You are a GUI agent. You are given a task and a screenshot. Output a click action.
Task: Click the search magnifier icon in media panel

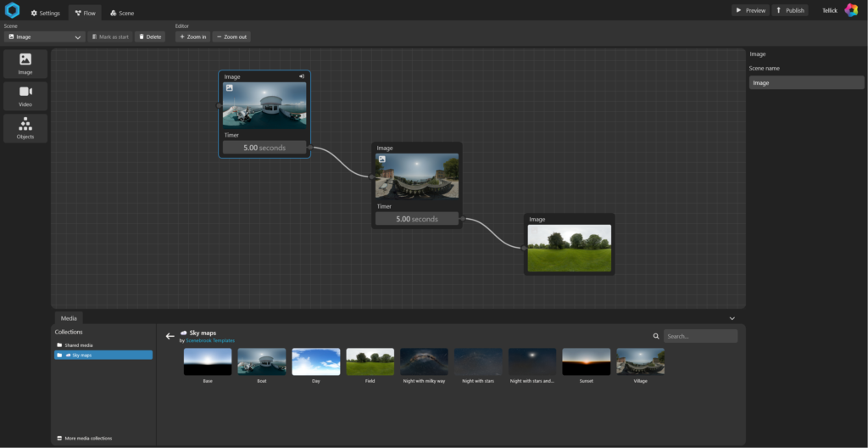[x=656, y=336]
